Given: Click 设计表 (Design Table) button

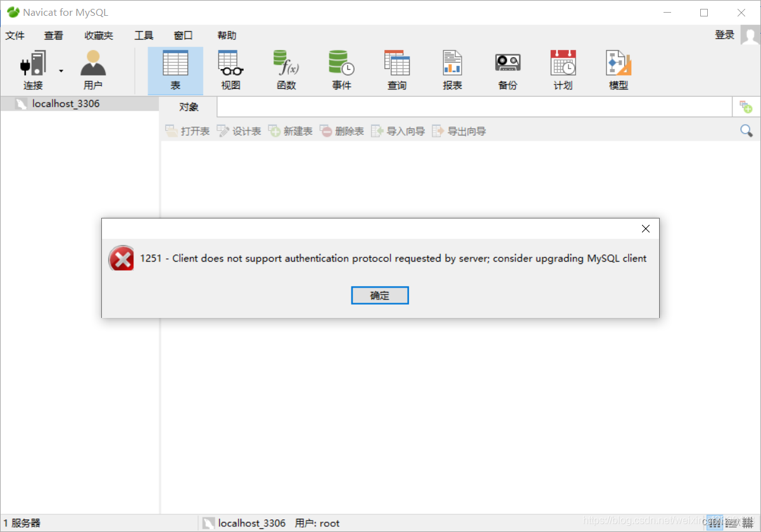Looking at the screenshot, I should (x=239, y=131).
